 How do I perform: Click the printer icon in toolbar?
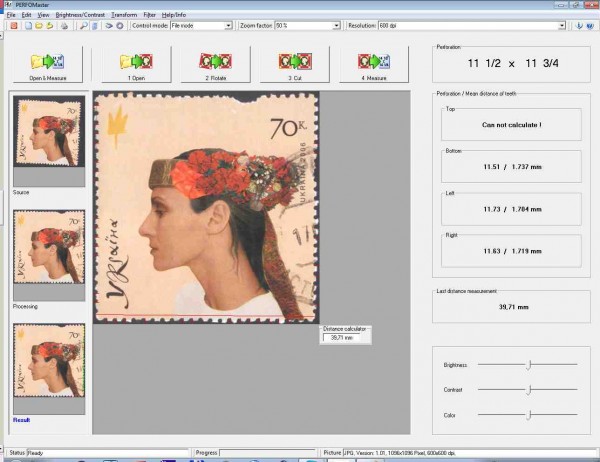[x=64, y=26]
